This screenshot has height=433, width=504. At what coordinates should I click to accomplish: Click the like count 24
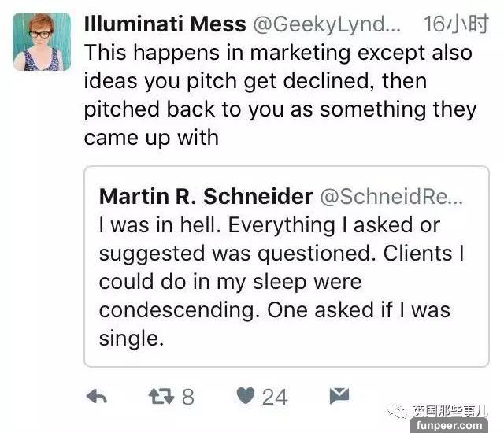274,397
